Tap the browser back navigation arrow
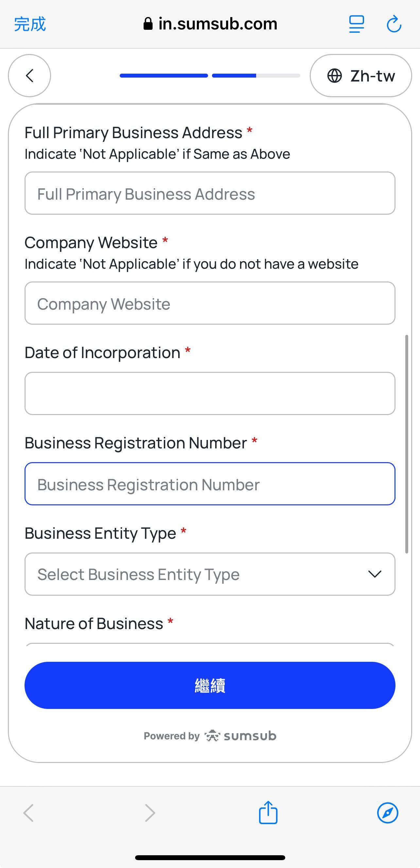The width and height of the screenshot is (420, 868). (x=29, y=813)
